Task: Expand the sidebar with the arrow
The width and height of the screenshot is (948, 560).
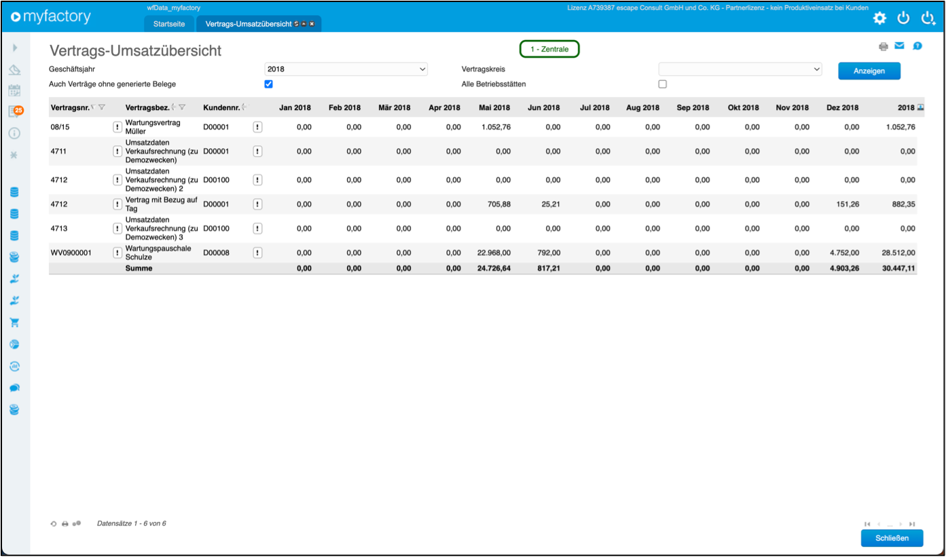Action: [x=15, y=48]
